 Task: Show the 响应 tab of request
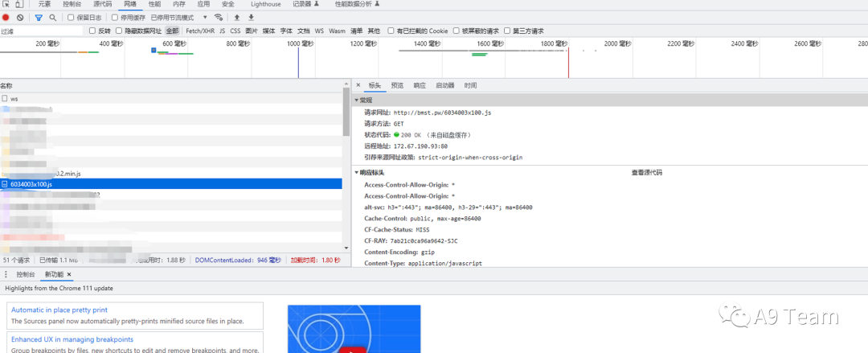tap(420, 85)
